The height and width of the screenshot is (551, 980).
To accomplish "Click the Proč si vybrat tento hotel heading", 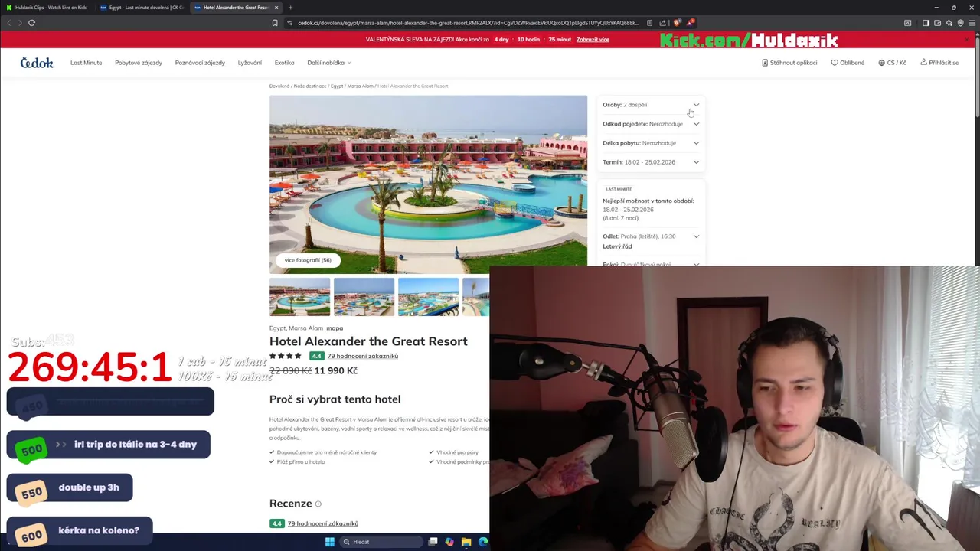I will (335, 399).
